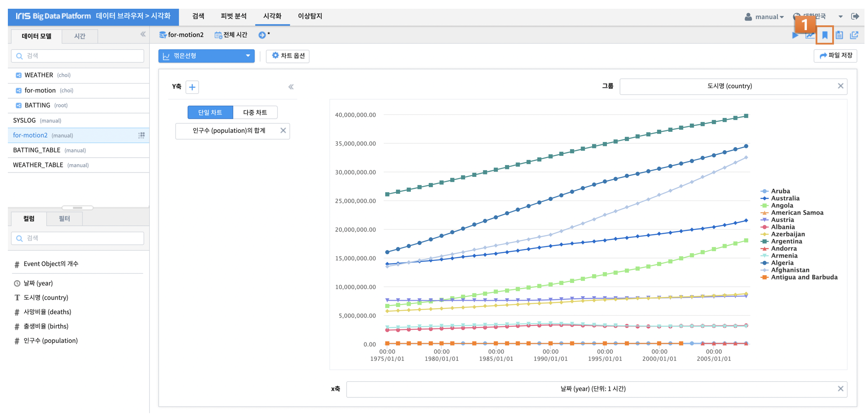Screen dimensions: 868x414
Task: Switch to 다중 차트 mode
Action: (x=255, y=112)
